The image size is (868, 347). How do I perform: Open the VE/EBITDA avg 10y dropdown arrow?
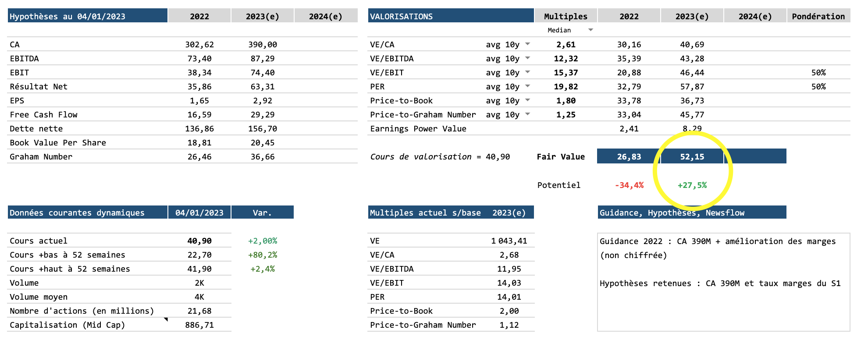pyautogui.click(x=527, y=58)
